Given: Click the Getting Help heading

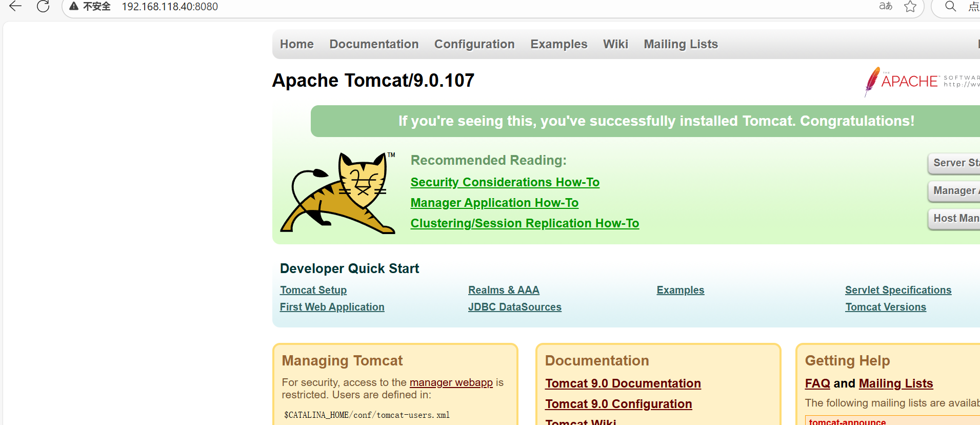Looking at the screenshot, I should [x=847, y=360].
